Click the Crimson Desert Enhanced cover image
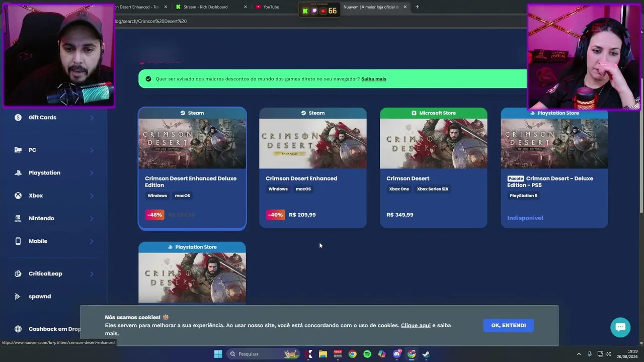The width and height of the screenshot is (644, 362). point(313,143)
